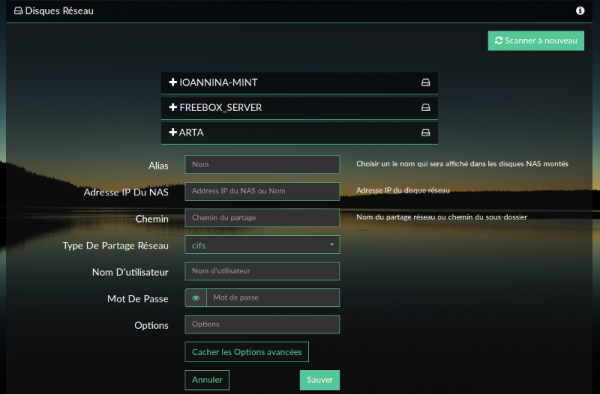Click the help text 'Choisir un le nom'
This screenshot has width=600, height=394.
(462, 164)
